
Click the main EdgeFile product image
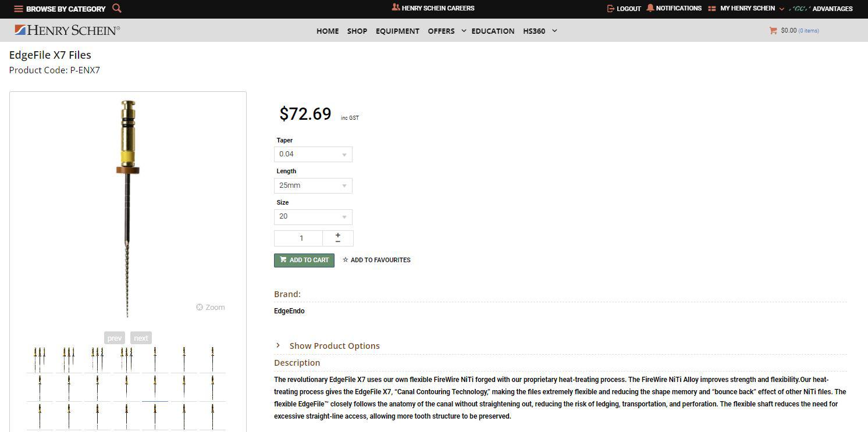[x=128, y=208]
